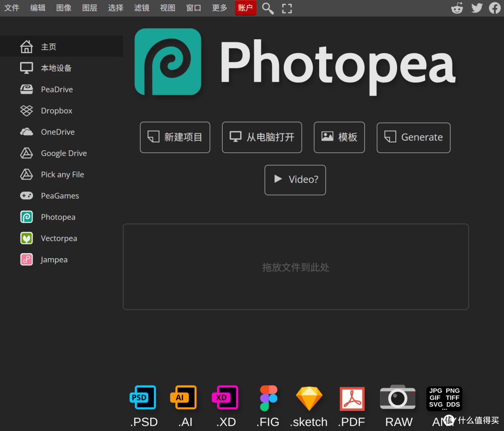Click the PeaGames gamepad icon
Viewport: 504px width, 431px height.
coord(26,196)
